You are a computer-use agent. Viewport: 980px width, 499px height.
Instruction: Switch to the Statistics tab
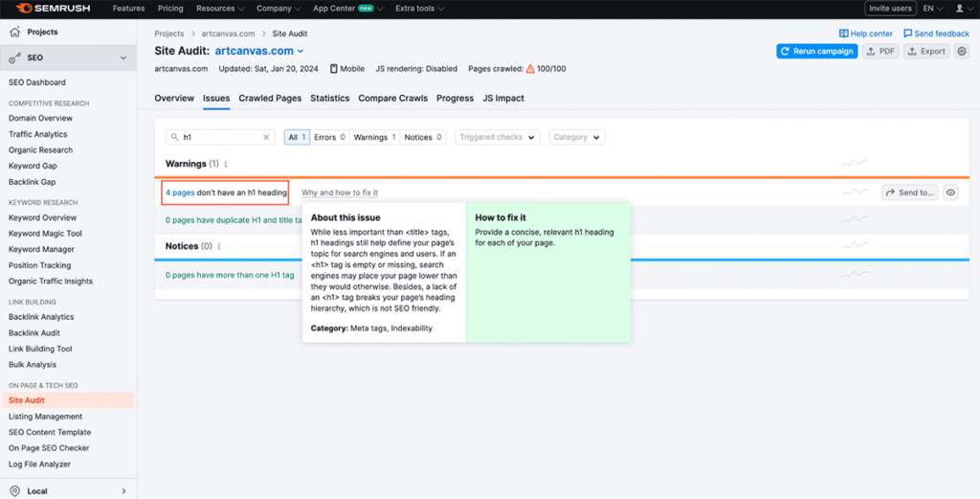coord(330,99)
